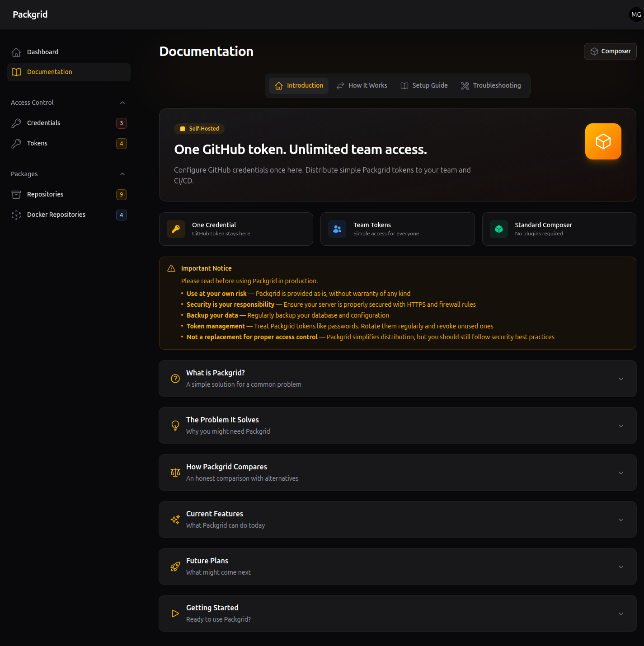
Task: Click the Team Tokens people icon
Action: 337,229
